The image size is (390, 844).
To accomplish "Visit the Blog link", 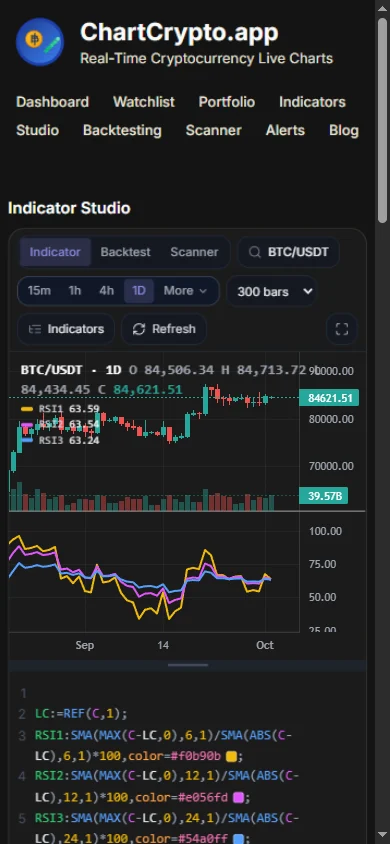I will 344,130.
